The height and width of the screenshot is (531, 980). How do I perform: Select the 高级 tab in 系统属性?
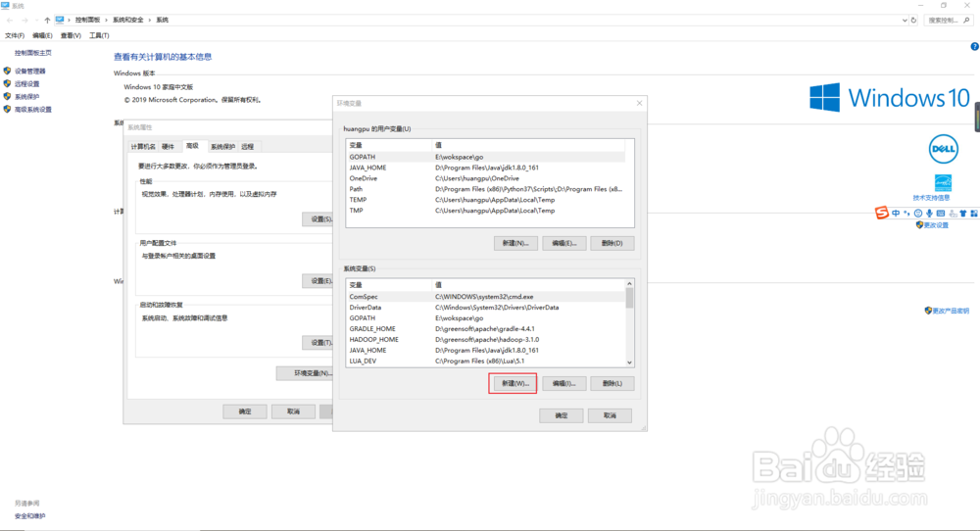pyautogui.click(x=192, y=146)
